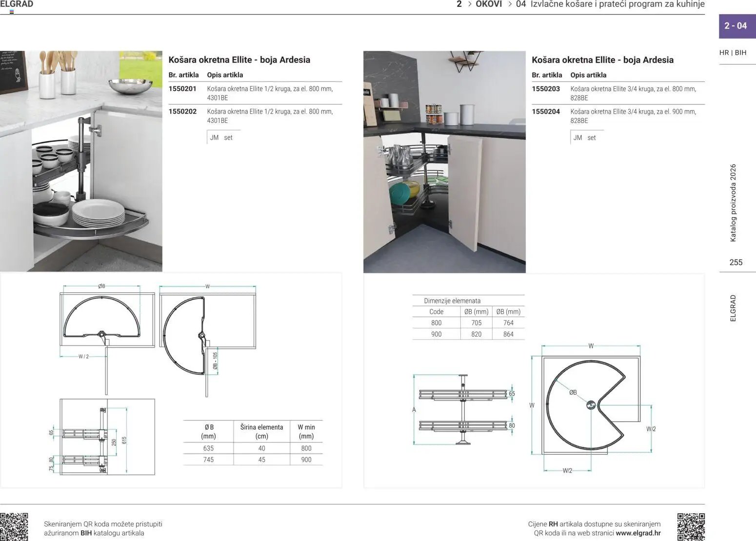Click the RH prices QR code bottom right
This screenshot has width=756, height=541.
tap(691, 527)
